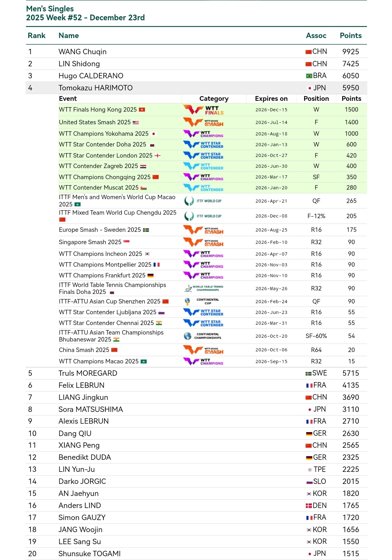Click the Star Contender logo in Chennai row
Image resolution: width=392 pixels, height=560 pixels.
pyautogui.click(x=203, y=323)
